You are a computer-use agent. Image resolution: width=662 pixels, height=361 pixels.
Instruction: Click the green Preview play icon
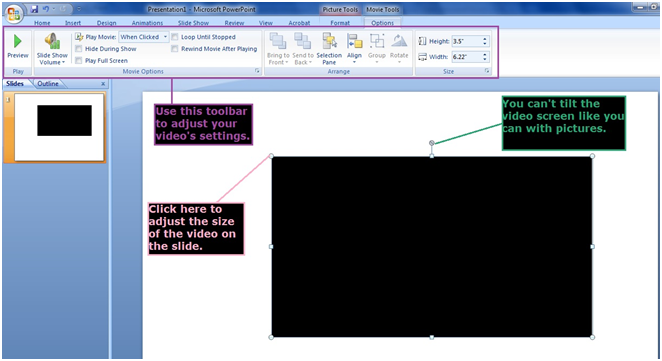click(x=18, y=41)
